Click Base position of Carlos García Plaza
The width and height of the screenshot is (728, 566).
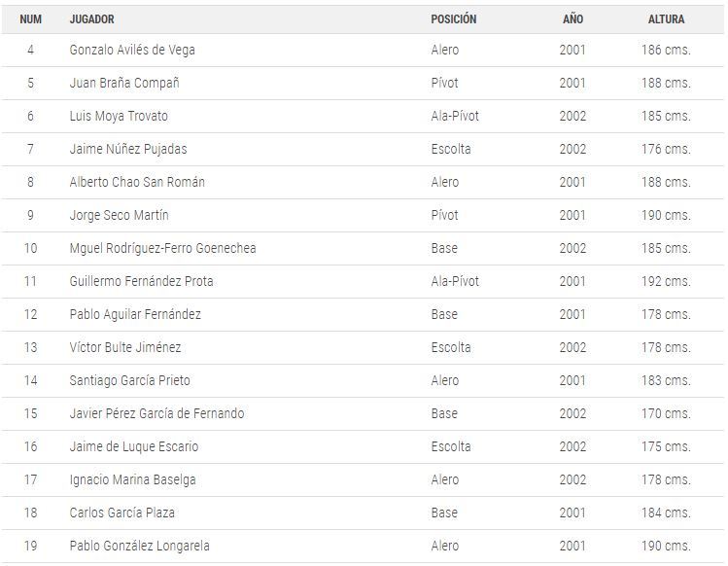444,513
